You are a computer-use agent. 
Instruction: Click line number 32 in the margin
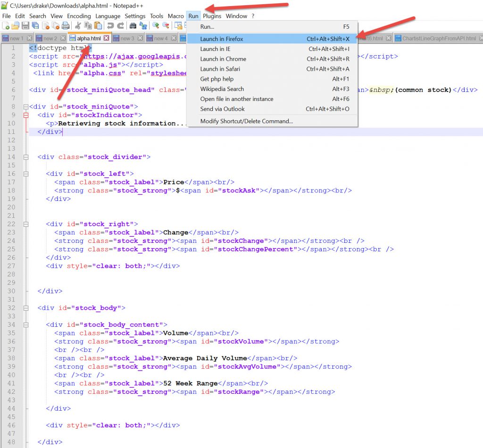click(11, 308)
